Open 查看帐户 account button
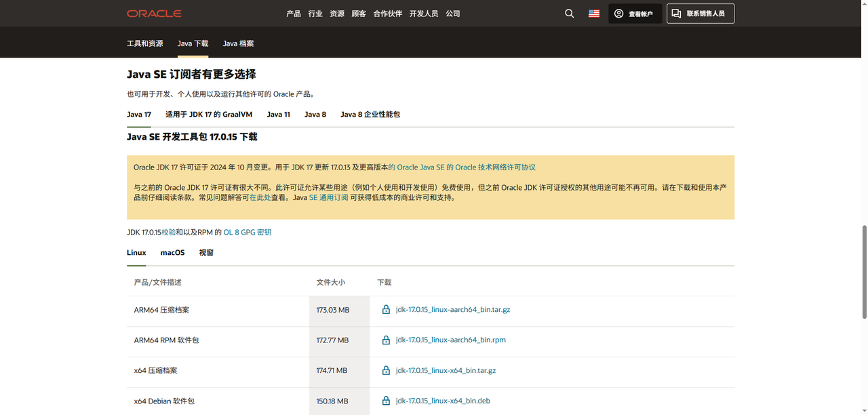868x415 pixels. point(635,14)
